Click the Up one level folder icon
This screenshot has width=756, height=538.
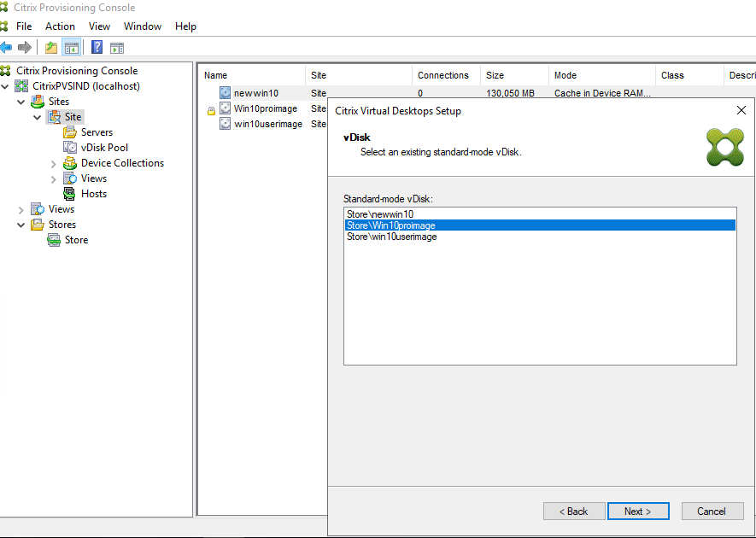pyautogui.click(x=51, y=47)
